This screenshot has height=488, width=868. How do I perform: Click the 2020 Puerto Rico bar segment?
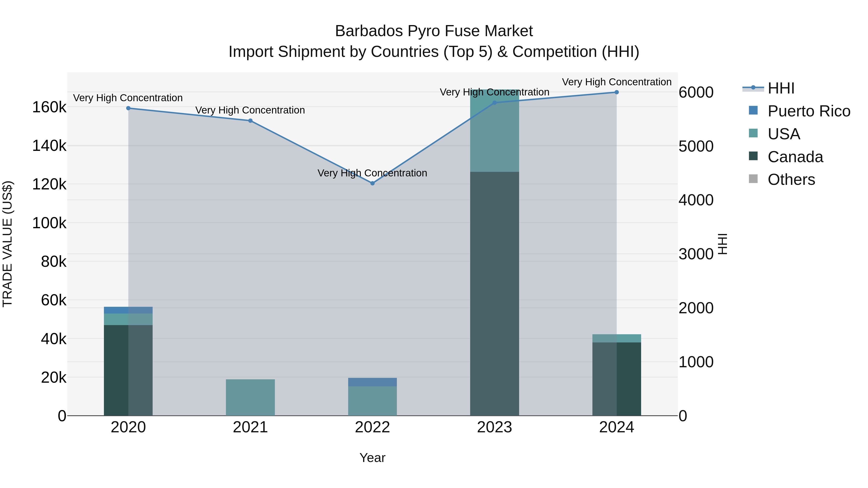pyautogui.click(x=128, y=310)
